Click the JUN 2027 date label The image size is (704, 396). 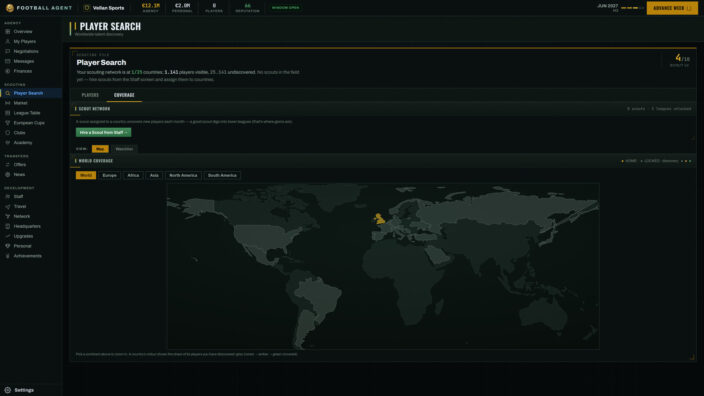(x=607, y=6)
